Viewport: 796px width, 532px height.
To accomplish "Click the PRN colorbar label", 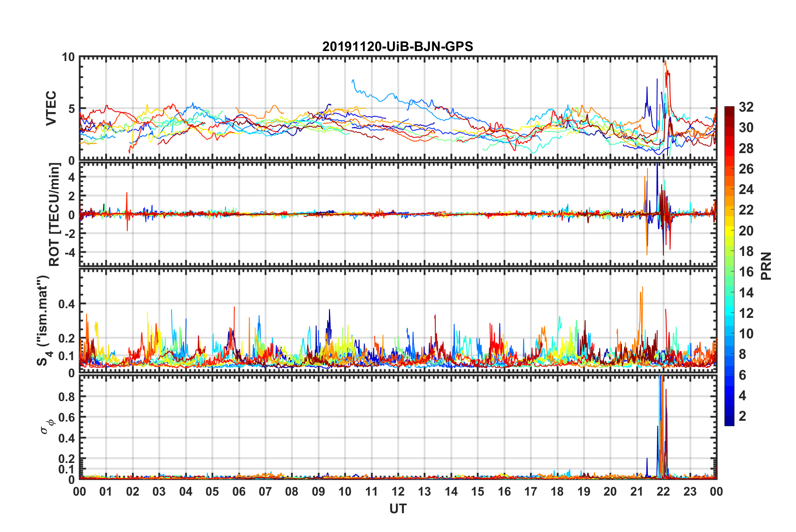I will coord(766,266).
